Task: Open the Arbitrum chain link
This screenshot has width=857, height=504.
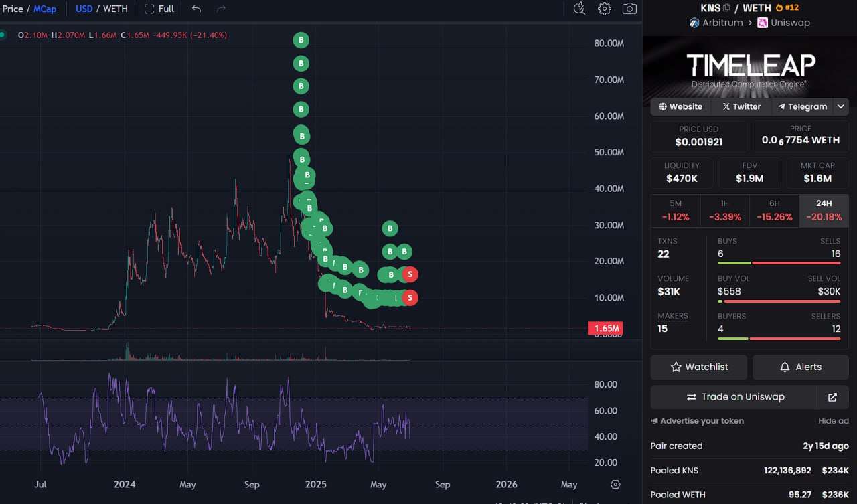Action: click(x=716, y=23)
